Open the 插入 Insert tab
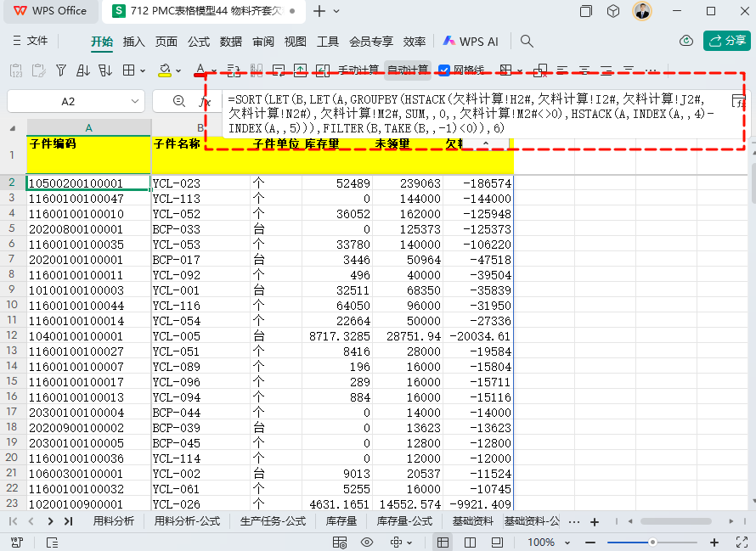Image resolution: width=756 pixels, height=551 pixels. point(133,42)
